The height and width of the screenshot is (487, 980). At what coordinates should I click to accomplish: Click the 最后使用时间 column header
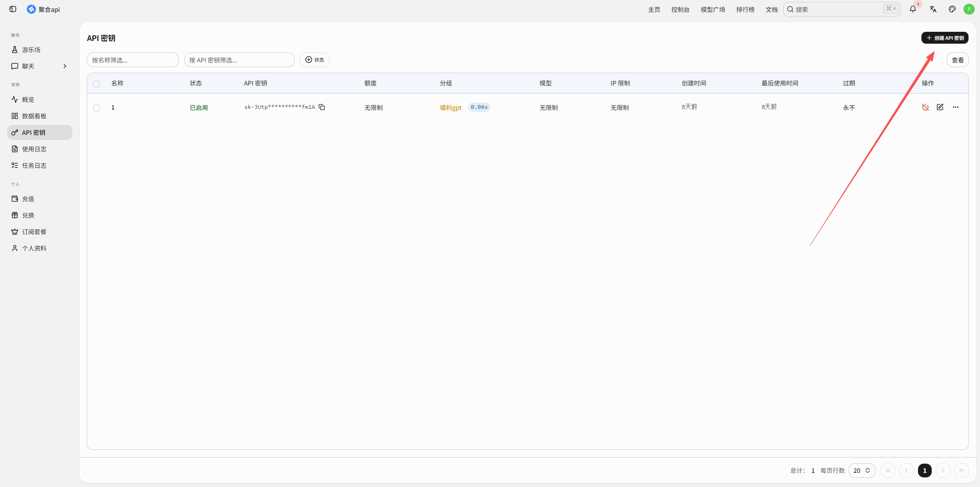(780, 83)
